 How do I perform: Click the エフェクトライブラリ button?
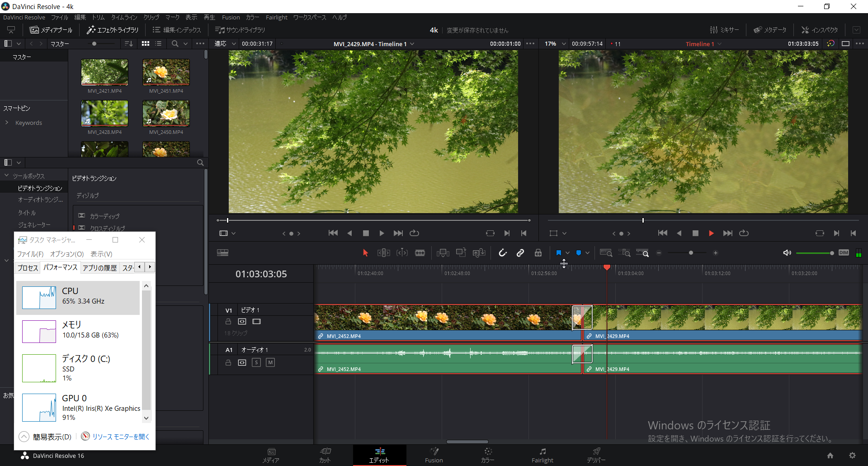(113, 30)
